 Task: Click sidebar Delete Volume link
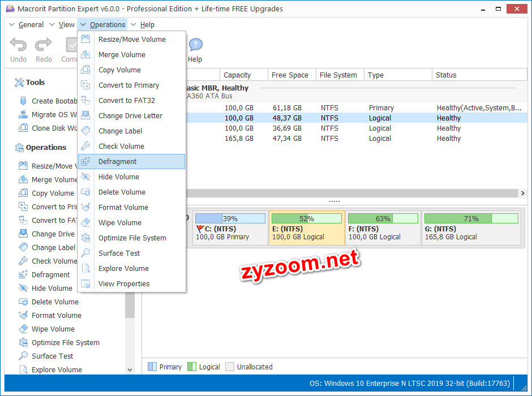(x=55, y=302)
